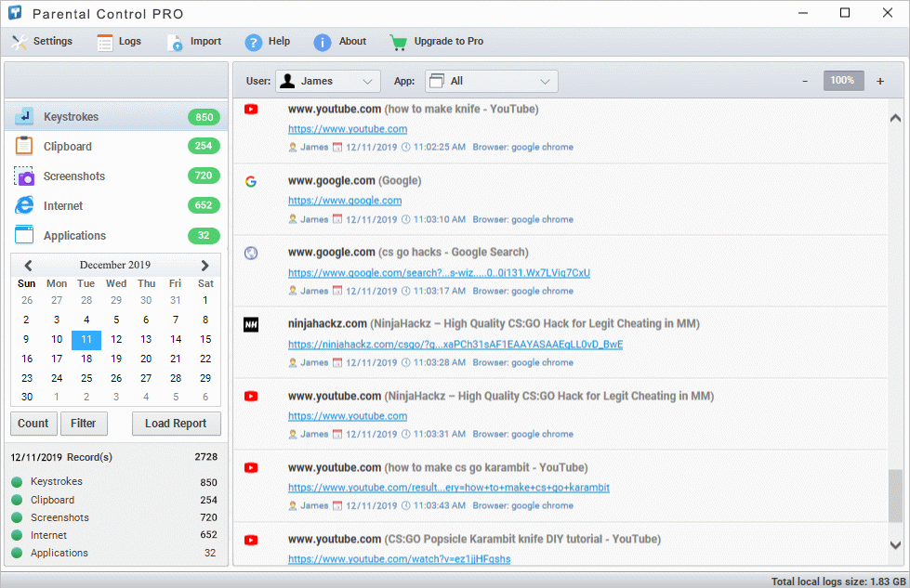Image resolution: width=910 pixels, height=588 pixels.
Task: Click the NinjaHackz site icon
Action: [251, 325]
